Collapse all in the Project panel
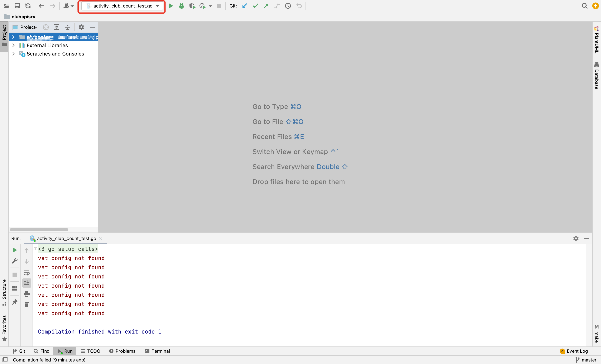Image resolution: width=601 pixels, height=364 pixels. point(68,27)
